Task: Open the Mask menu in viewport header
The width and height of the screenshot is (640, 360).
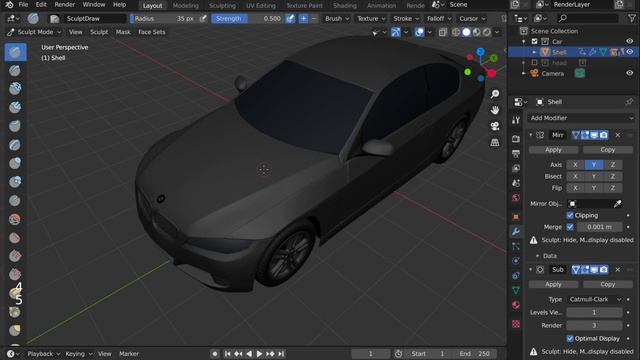Action: coord(123,32)
